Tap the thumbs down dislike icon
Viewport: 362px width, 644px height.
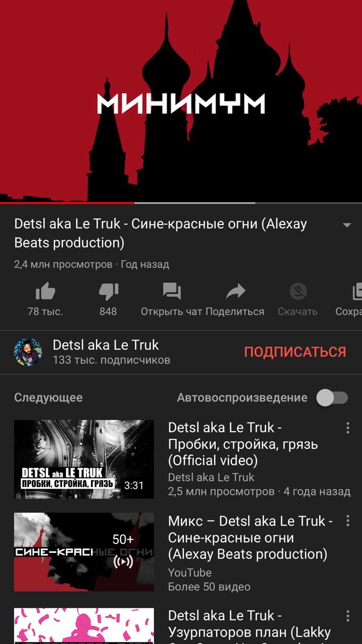tap(108, 291)
